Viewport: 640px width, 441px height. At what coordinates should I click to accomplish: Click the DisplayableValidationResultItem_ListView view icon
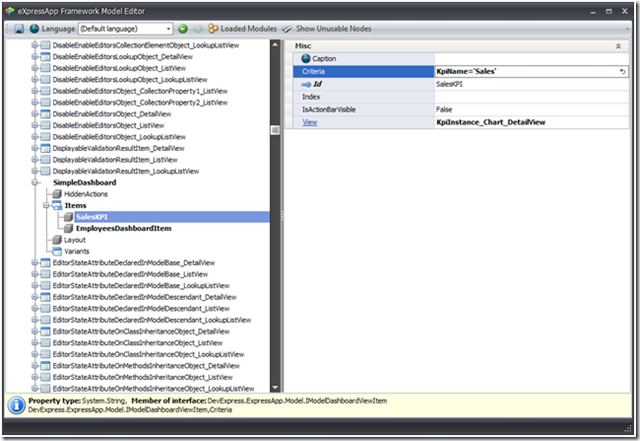(46, 160)
